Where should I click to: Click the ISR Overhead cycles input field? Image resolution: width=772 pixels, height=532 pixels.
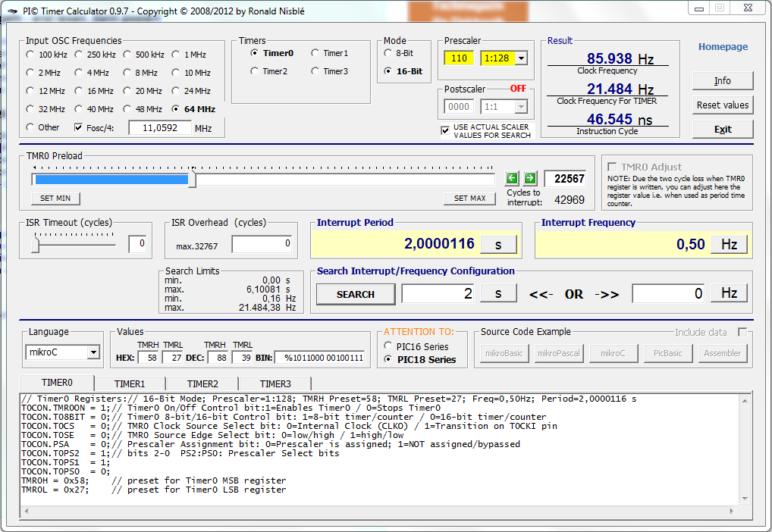coord(262,244)
